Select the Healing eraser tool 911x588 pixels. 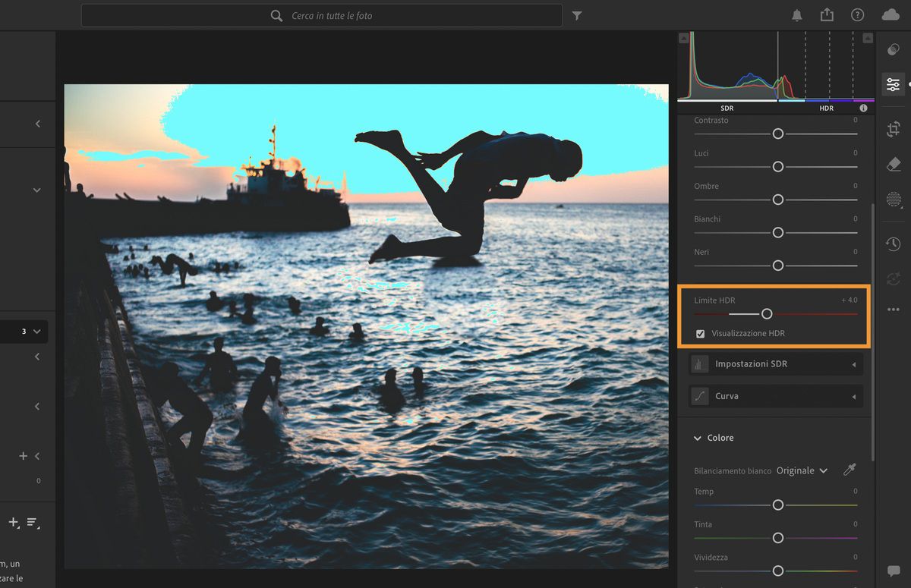pos(893,163)
